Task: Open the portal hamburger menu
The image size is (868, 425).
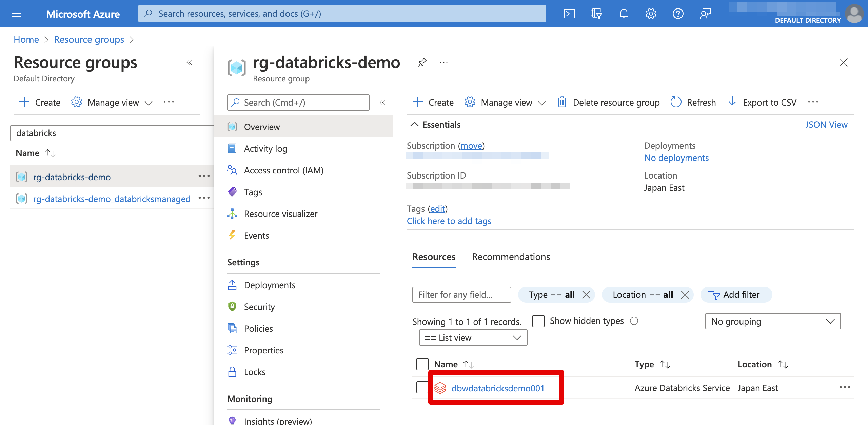Action: tap(16, 14)
